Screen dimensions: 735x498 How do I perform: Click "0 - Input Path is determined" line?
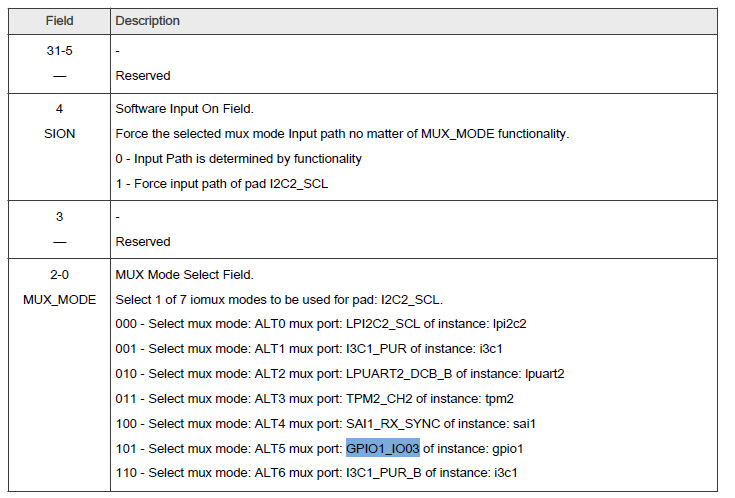pos(239,158)
